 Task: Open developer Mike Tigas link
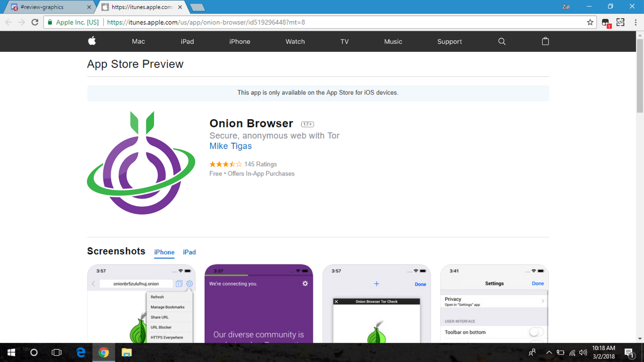(x=230, y=146)
